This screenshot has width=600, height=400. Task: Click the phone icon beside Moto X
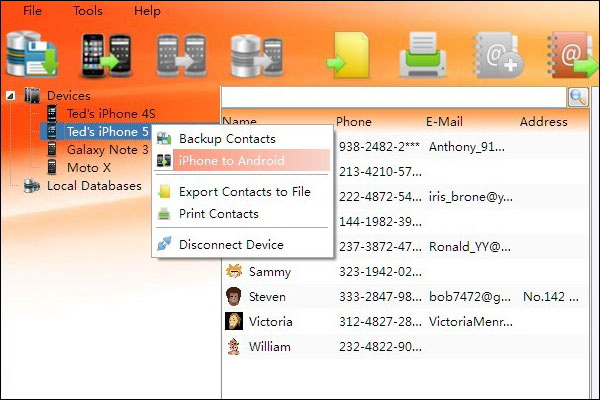tap(52, 167)
